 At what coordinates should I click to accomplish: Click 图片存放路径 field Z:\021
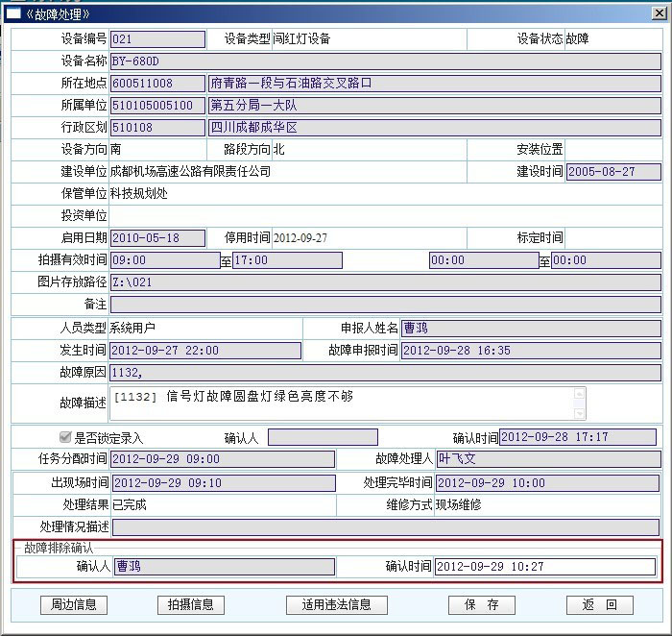(x=385, y=282)
